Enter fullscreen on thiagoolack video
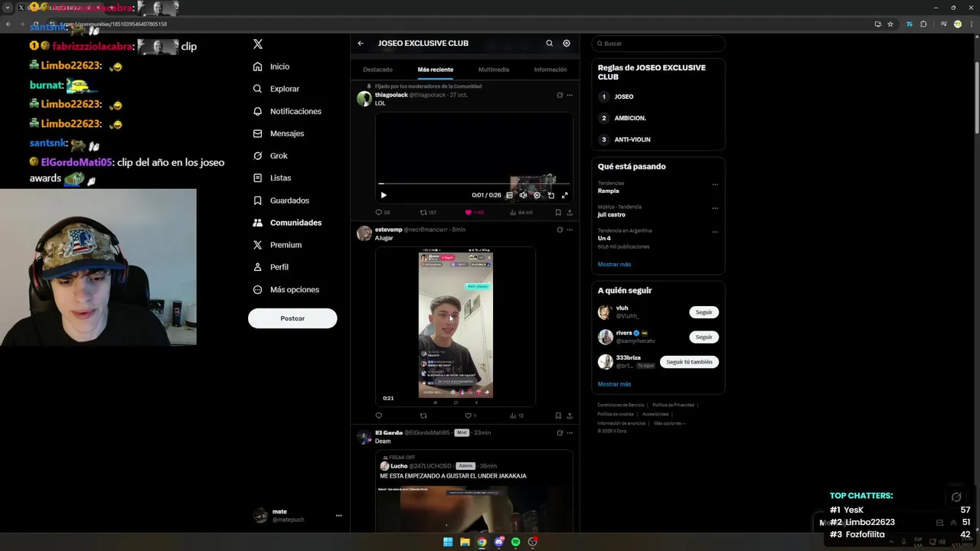Screen dimensions: 980x551 (x=565, y=195)
